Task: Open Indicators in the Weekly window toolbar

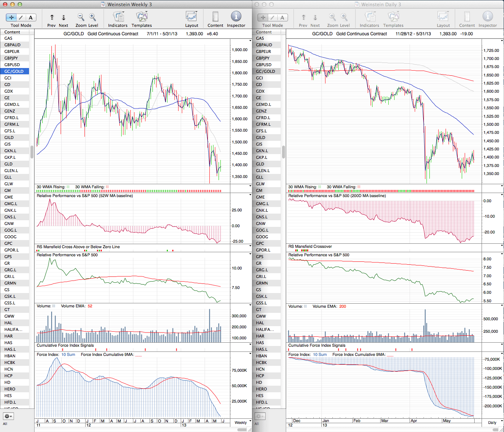Action: click(x=118, y=17)
